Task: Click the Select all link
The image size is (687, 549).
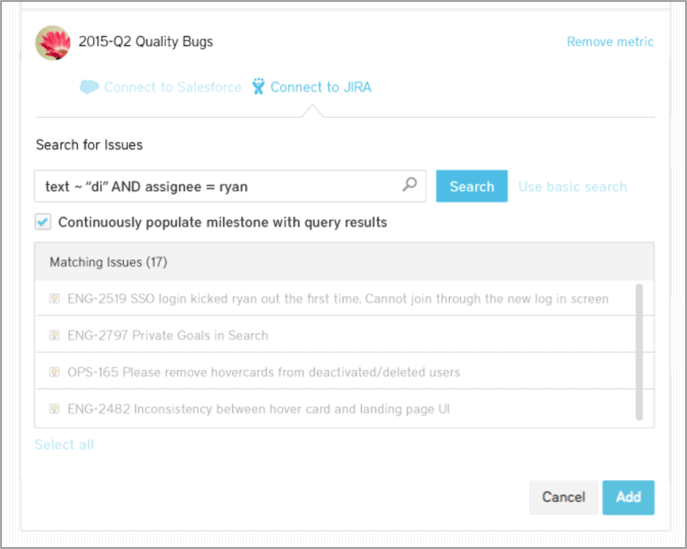Action: (64, 445)
